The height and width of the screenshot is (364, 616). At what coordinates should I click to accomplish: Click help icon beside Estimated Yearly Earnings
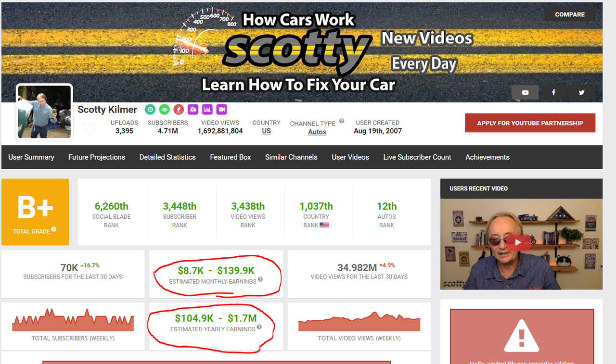tap(259, 327)
